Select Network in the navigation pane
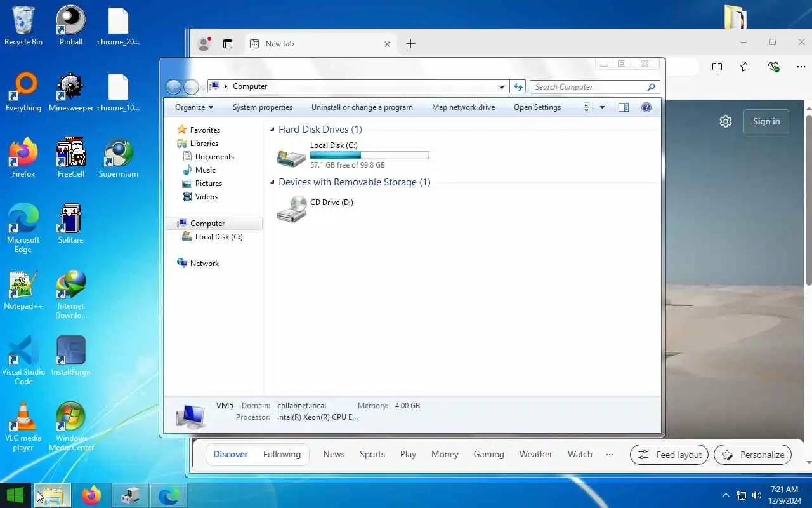This screenshot has width=812, height=508. 198,264
